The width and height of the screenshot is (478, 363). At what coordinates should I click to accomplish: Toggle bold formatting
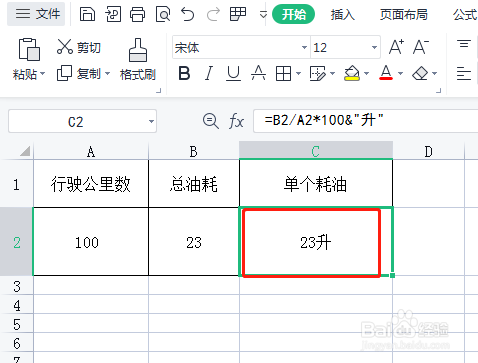(x=184, y=73)
